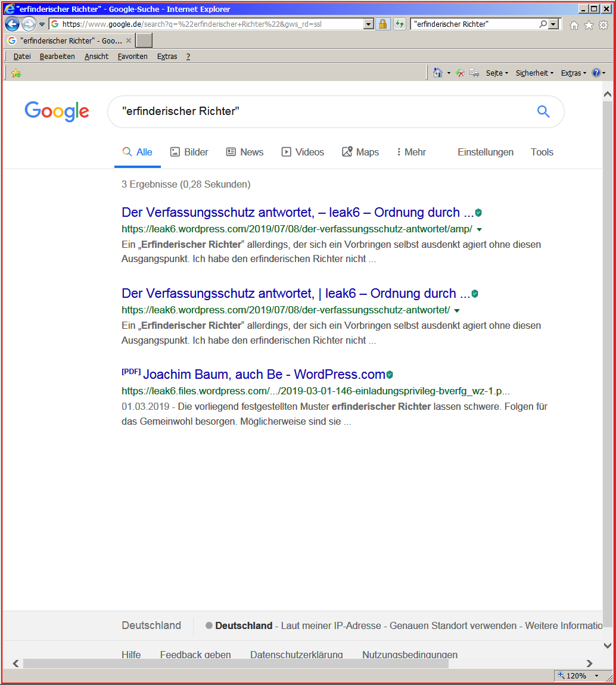
Task: Click the green shield beside the first result
Action: 478,213
